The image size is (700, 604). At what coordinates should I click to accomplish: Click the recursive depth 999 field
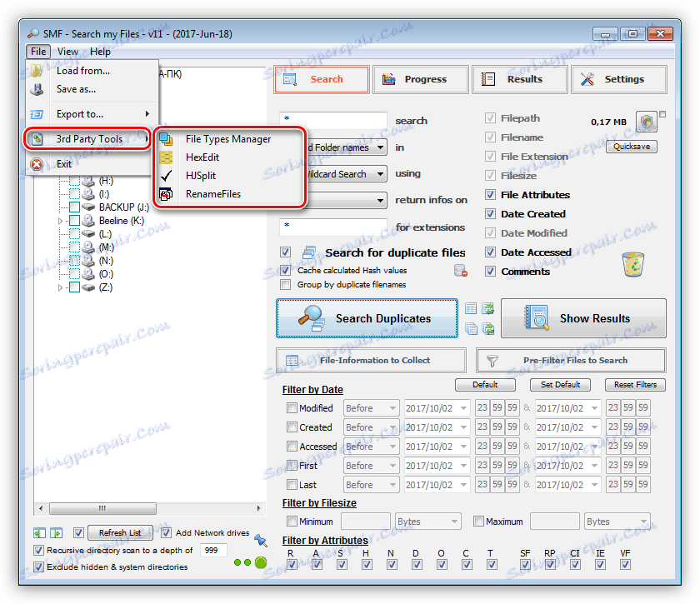pyautogui.click(x=213, y=551)
